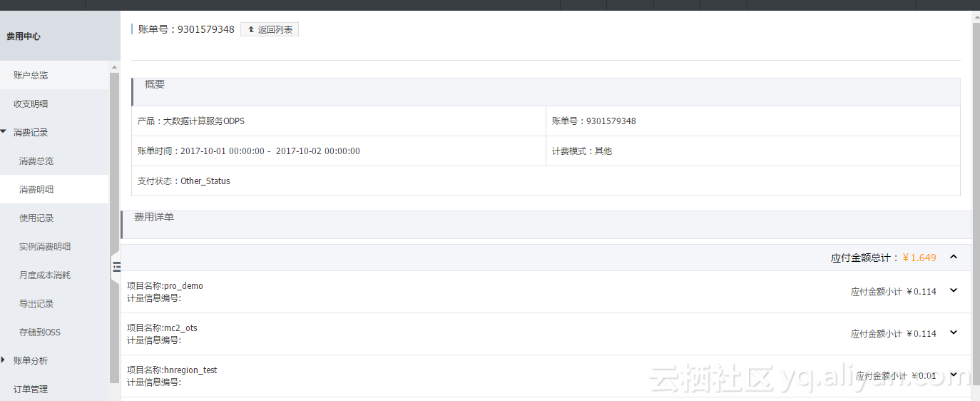The image size is (980, 401).
Task: Click the 费用详单 section heading
Action: point(154,217)
